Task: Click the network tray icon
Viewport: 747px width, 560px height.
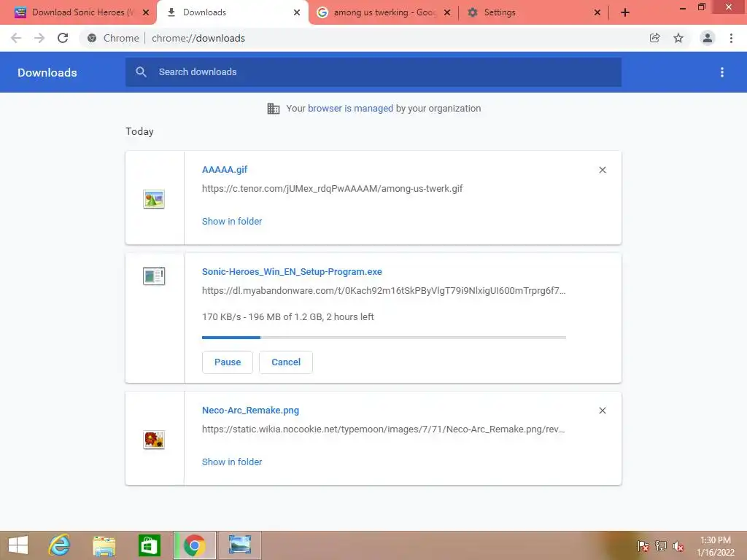Action: (x=661, y=545)
